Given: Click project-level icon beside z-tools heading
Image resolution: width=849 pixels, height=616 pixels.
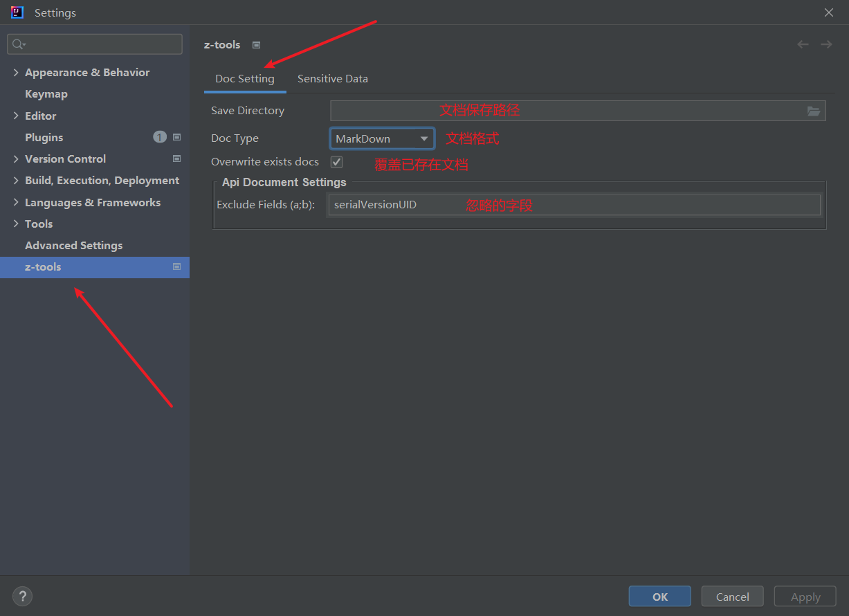Looking at the screenshot, I should [x=256, y=45].
